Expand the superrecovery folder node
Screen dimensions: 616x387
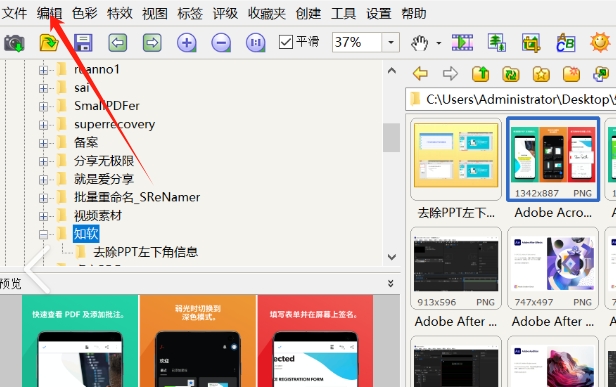(x=44, y=125)
